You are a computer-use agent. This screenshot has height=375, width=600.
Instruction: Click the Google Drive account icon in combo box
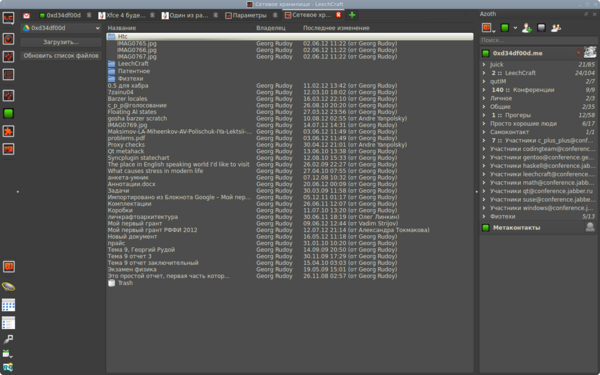(x=26, y=28)
